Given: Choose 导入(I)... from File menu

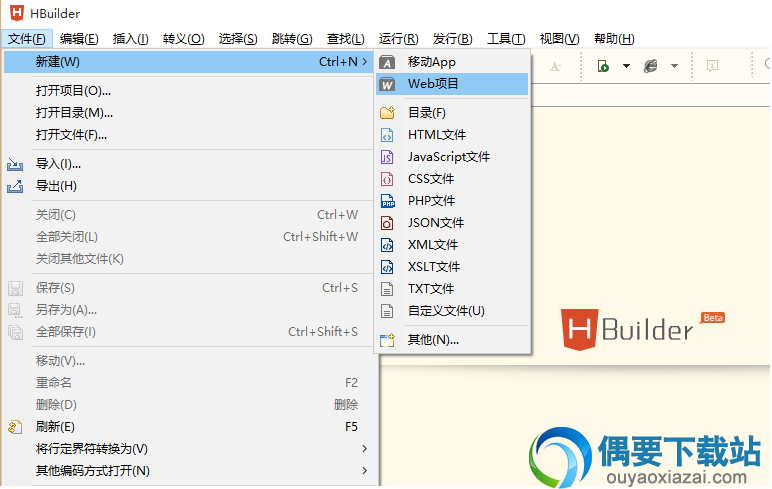Looking at the screenshot, I should (189, 164).
